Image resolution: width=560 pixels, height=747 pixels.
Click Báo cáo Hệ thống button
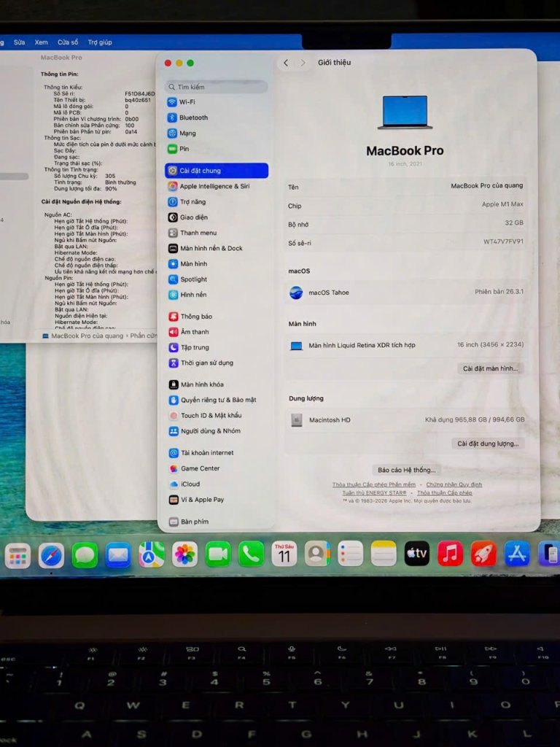tap(407, 471)
